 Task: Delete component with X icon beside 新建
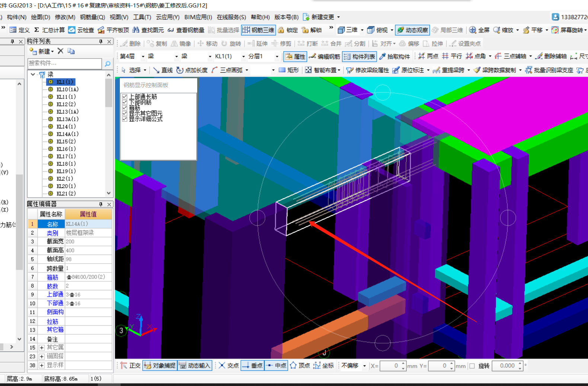[61, 51]
